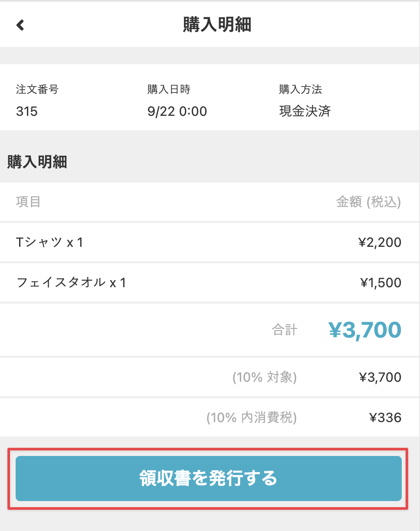Click the 購入明細 page title
420x531 pixels.
click(217, 25)
